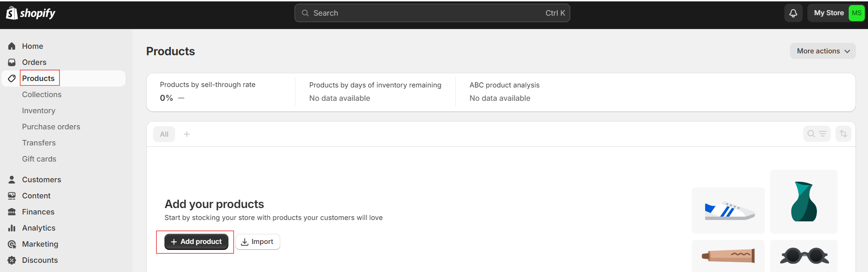
Task: Open the notifications bell
Action: 793,13
